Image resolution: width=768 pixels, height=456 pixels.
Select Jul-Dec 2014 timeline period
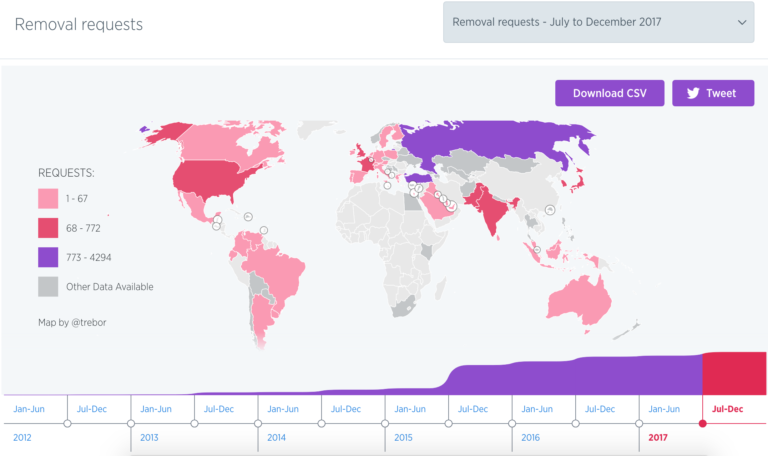(346, 409)
